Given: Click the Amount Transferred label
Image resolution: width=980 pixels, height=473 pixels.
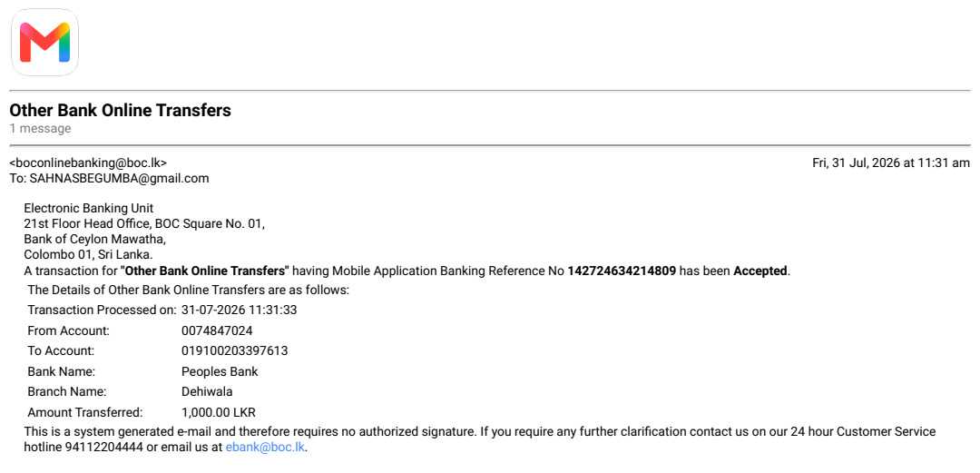Looking at the screenshot, I should pos(85,412).
